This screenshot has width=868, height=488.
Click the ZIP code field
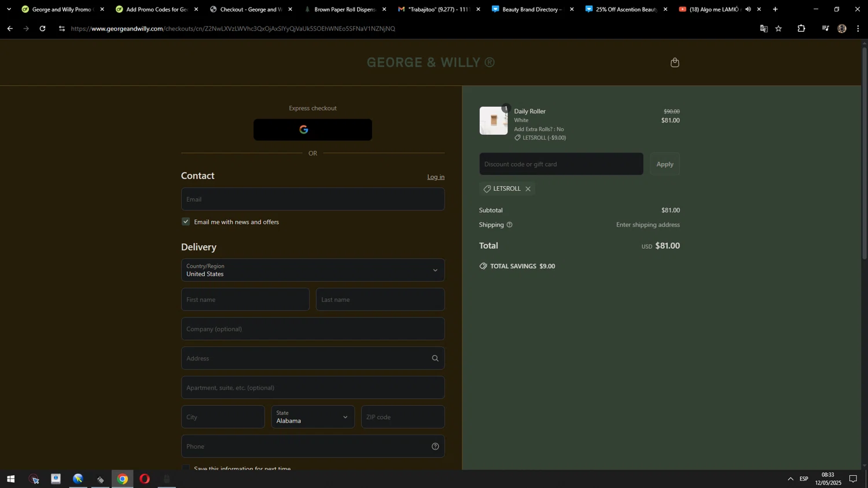403,417
